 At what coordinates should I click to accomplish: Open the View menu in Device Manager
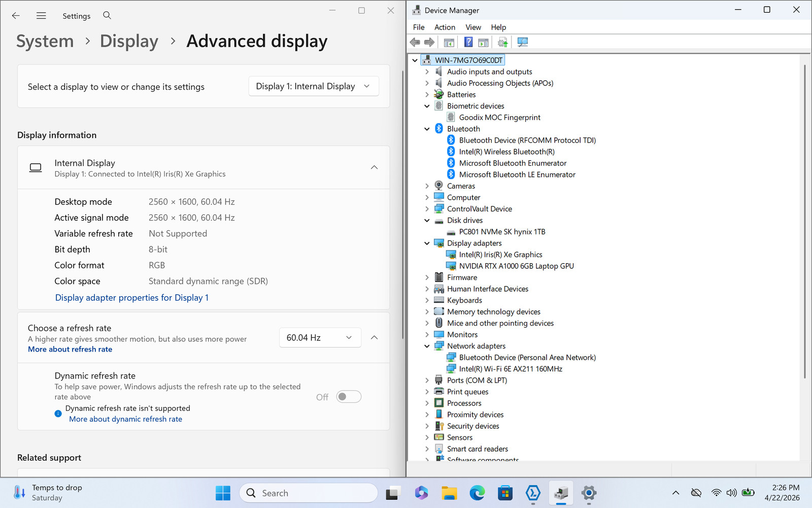473,27
